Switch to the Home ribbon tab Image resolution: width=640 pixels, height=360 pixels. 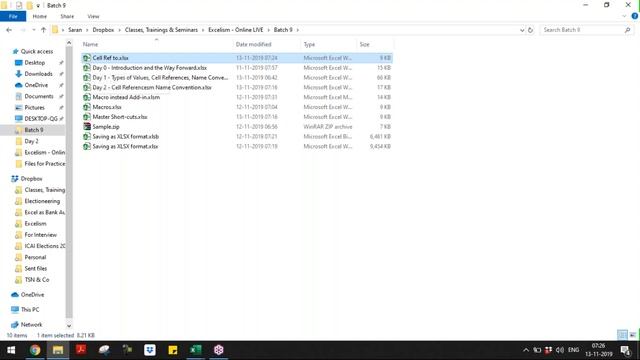coord(40,16)
